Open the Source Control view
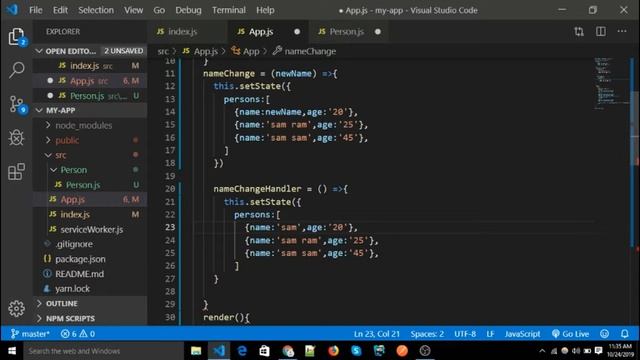 [16, 104]
